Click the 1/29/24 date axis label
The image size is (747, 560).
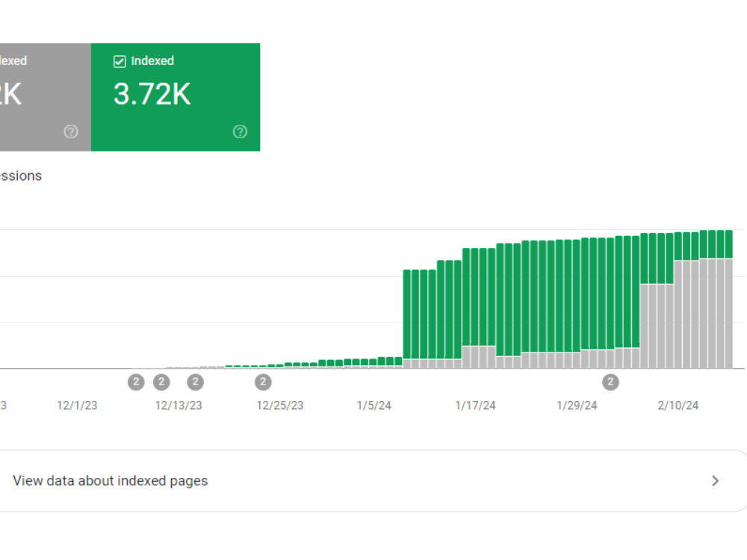(577, 405)
